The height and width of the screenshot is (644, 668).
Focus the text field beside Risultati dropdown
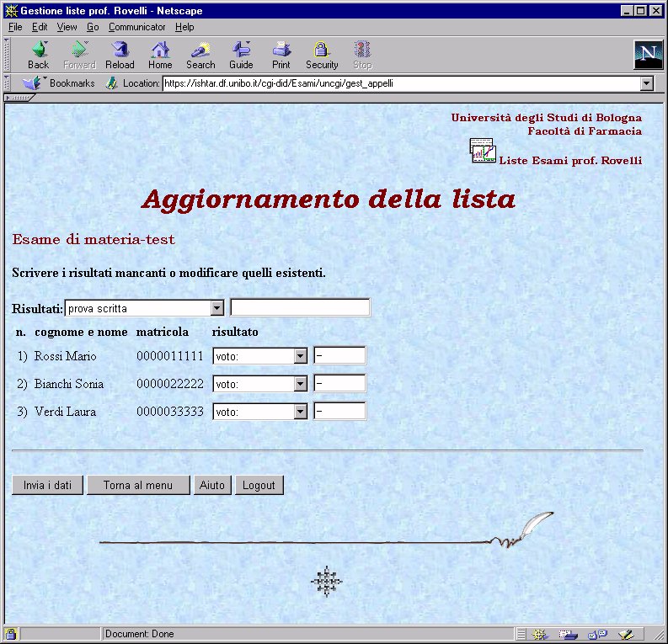click(300, 307)
